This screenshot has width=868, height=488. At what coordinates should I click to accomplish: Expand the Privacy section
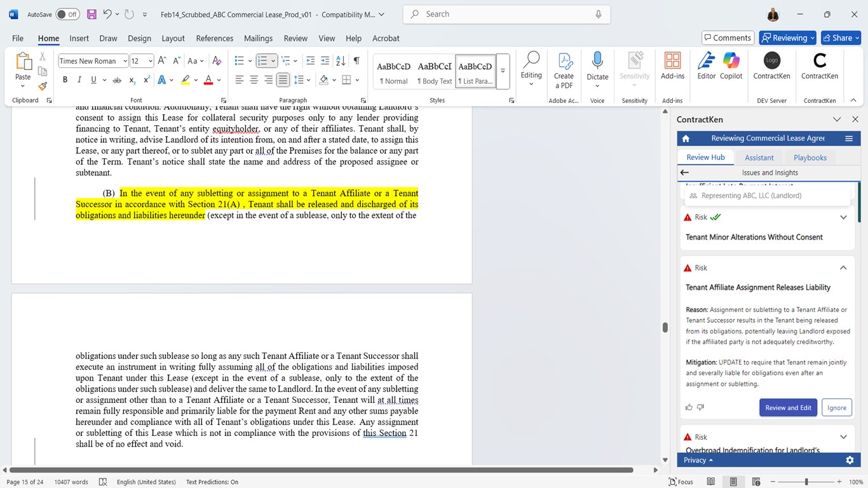click(x=698, y=460)
